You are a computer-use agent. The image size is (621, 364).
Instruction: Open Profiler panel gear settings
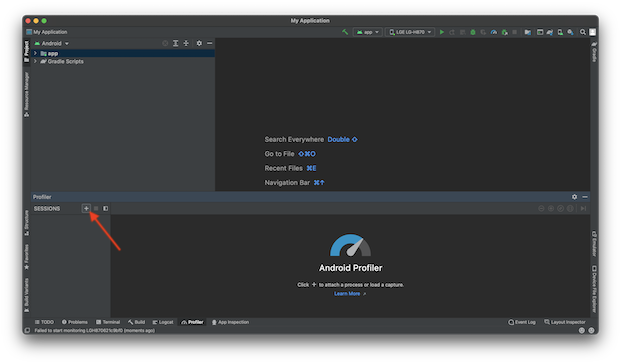click(x=574, y=197)
